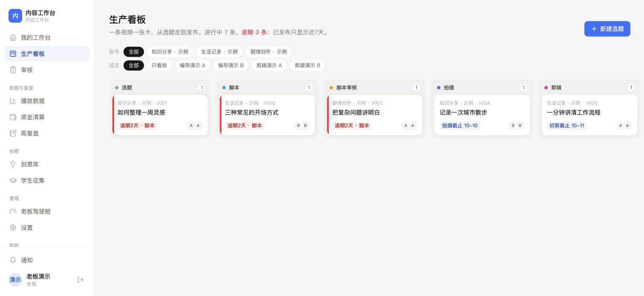Open card 如何整理一周灵感
This screenshot has height=296, width=644.
[160, 115]
